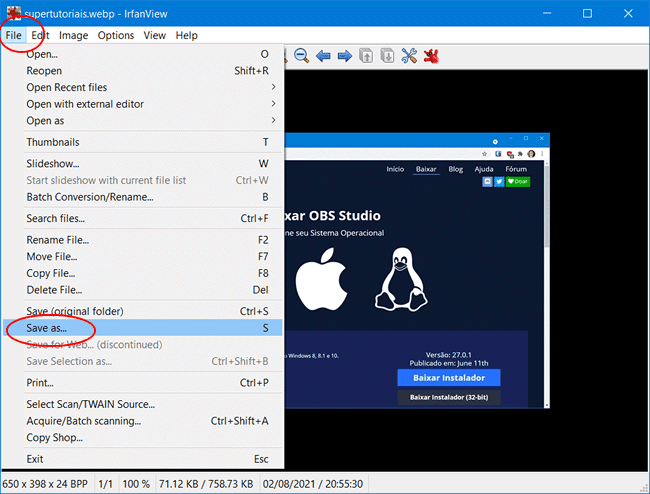
Task: Choose Save as... from the File menu
Action: coord(48,328)
